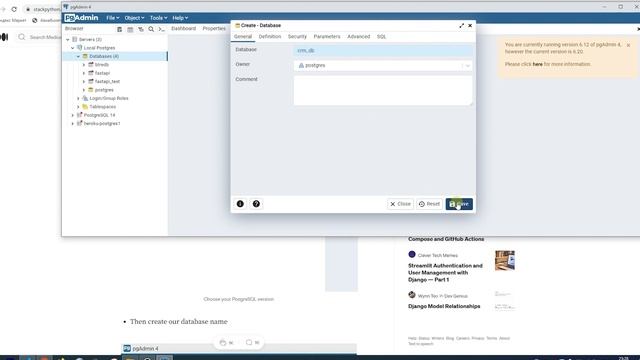Open the Object menu in pgAdmin

click(134, 18)
